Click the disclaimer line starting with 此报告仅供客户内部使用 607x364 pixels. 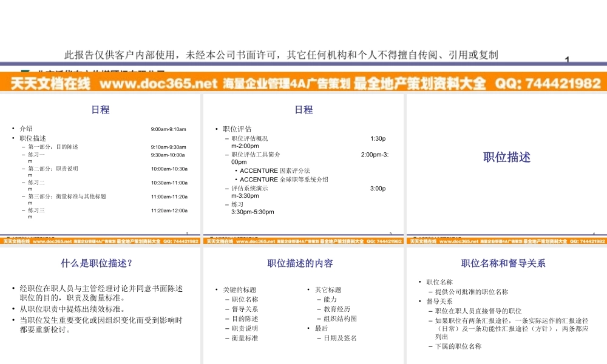pyautogui.click(x=281, y=55)
